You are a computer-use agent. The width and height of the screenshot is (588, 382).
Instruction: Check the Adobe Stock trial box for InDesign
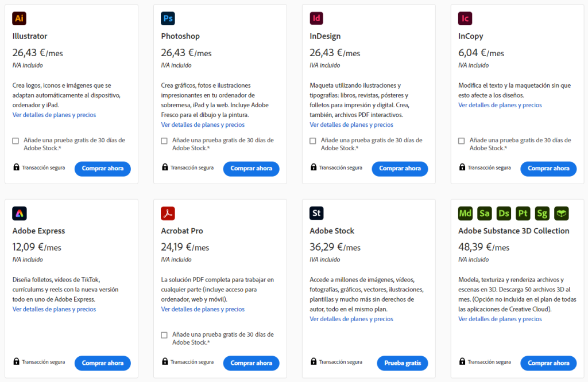(313, 141)
